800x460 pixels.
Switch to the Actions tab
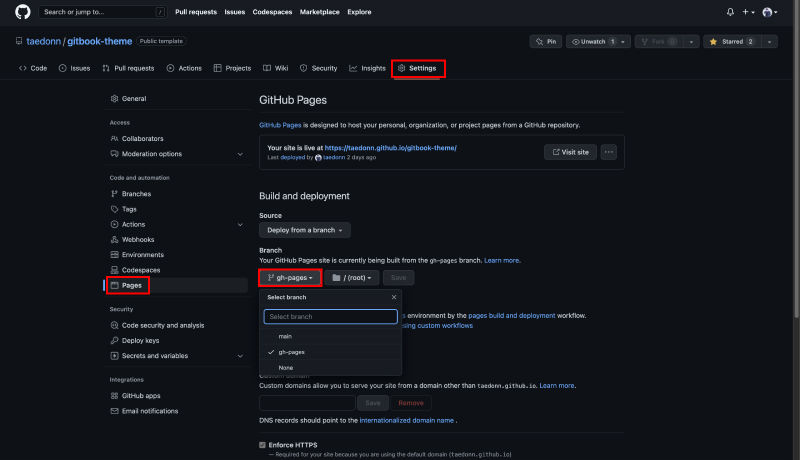point(184,68)
